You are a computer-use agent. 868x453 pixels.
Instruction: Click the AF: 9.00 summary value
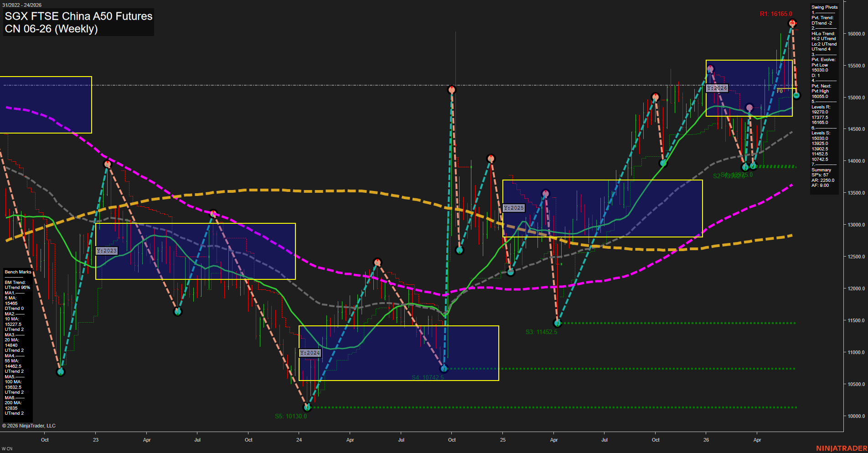click(x=820, y=185)
